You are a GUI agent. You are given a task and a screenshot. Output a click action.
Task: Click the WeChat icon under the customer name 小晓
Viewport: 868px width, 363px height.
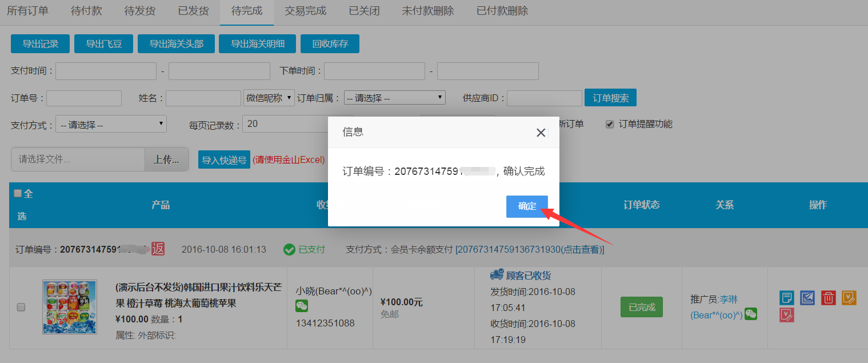[x=301, y=306]
